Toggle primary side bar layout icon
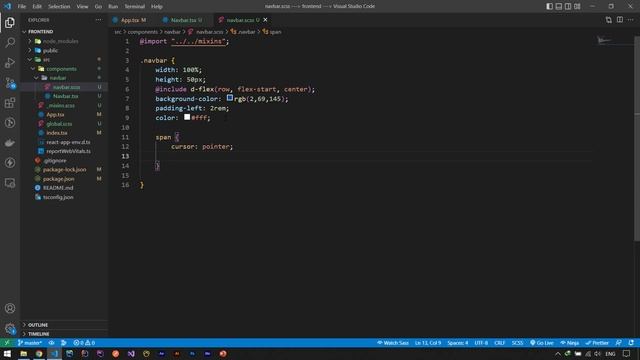The height and width of the screenshot is (360, 640). click(x=549, y=6)
